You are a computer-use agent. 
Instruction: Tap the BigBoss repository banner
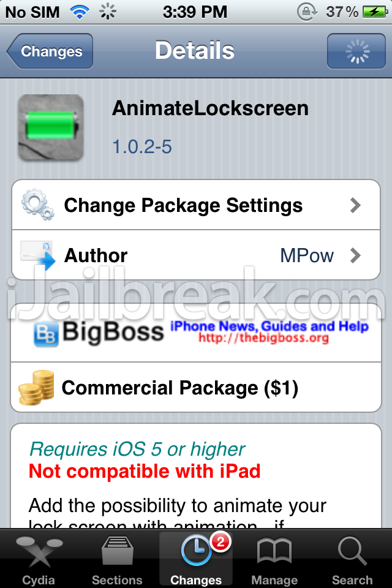coord(196,332)
